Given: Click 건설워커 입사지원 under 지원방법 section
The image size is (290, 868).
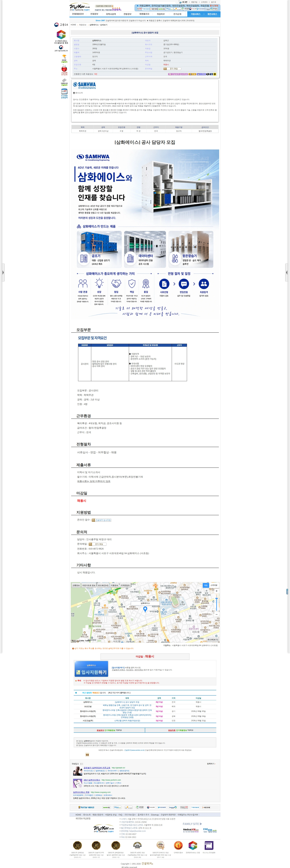Looking at the screenshot, I should click(102, 520).
